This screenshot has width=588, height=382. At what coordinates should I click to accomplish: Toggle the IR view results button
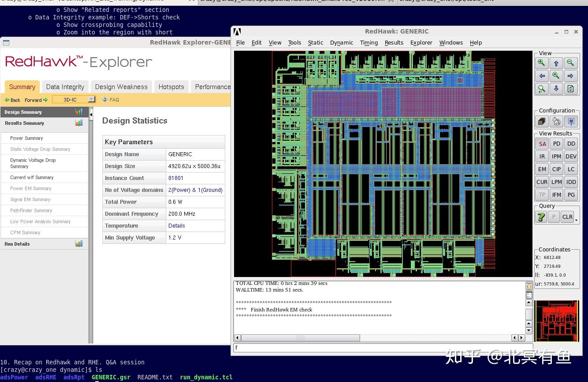[542, 157]
